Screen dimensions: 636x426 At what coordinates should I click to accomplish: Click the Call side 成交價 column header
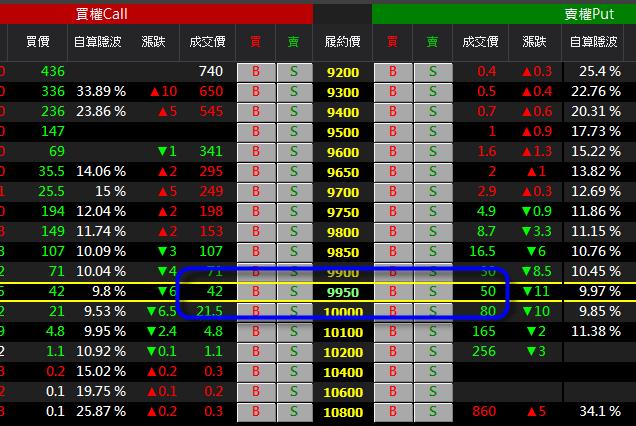207,42
